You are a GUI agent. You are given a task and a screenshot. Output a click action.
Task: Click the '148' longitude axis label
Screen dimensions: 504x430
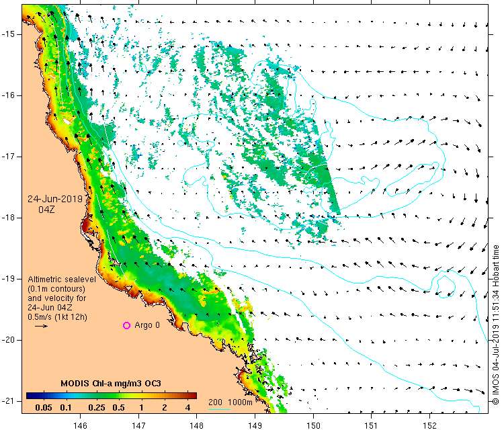tap(197, 425)
